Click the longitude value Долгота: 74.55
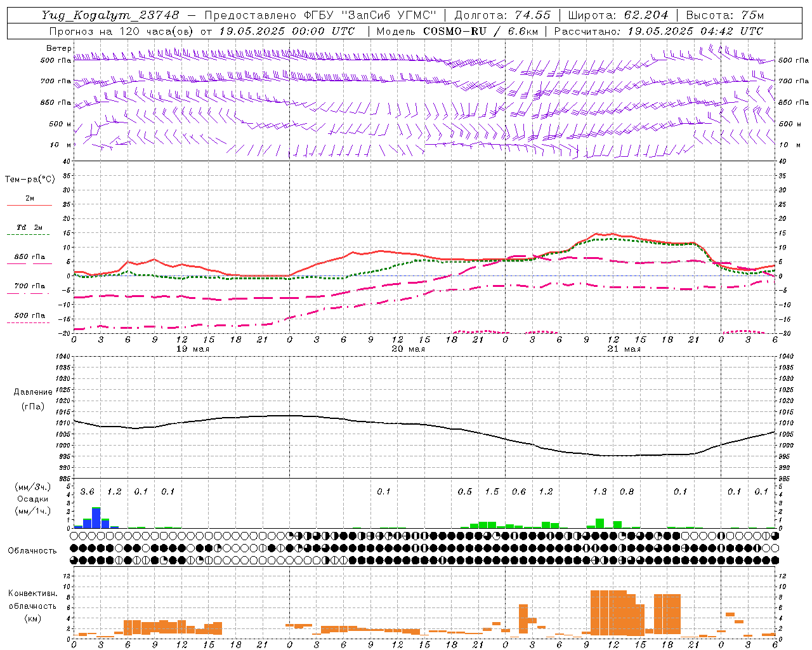The image size is (812, 650). 503,15
